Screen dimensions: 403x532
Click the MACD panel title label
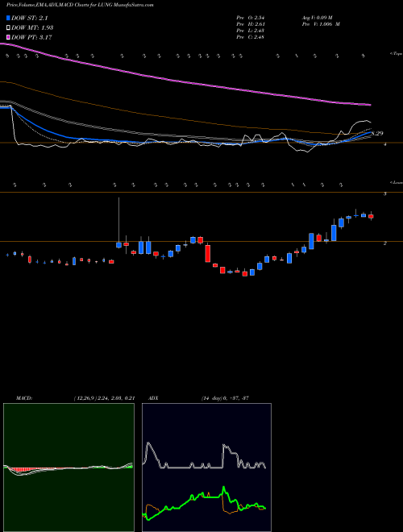point(23,397)
